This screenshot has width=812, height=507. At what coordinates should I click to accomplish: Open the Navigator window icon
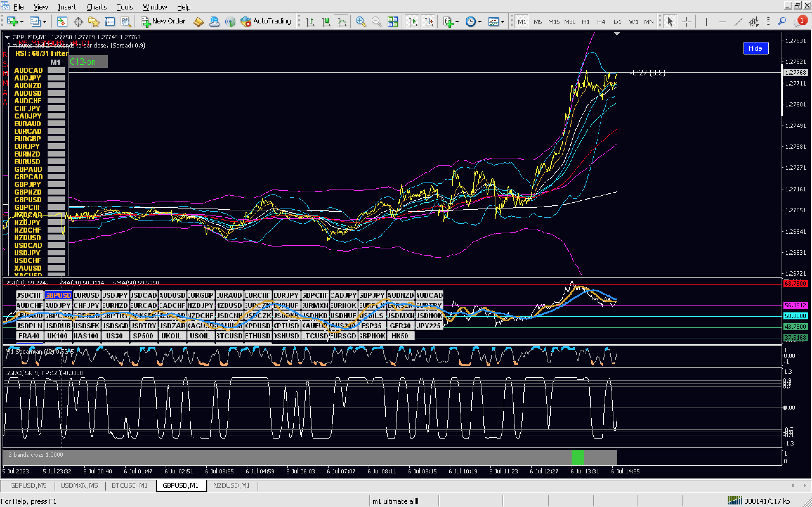(94, 22)
